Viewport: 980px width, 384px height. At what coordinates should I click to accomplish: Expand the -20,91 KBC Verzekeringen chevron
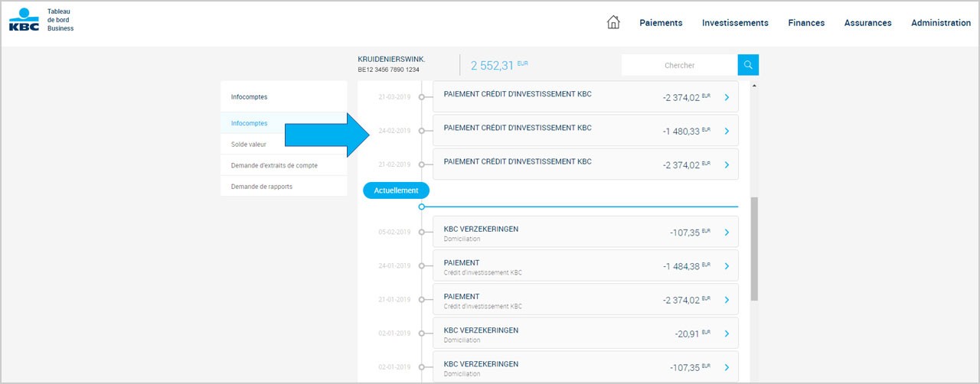(727, 334)
